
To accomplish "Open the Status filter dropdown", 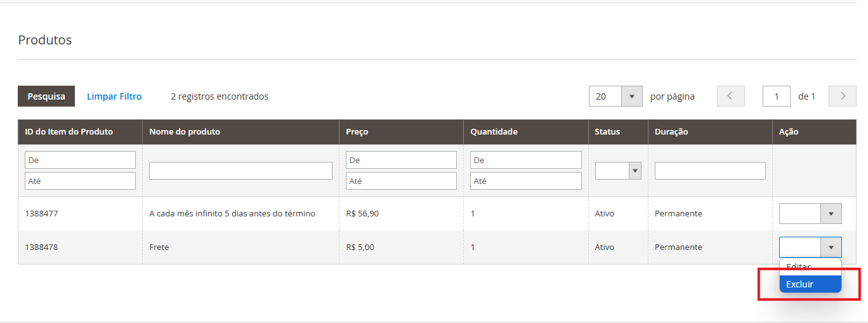I will pos(618,171).
